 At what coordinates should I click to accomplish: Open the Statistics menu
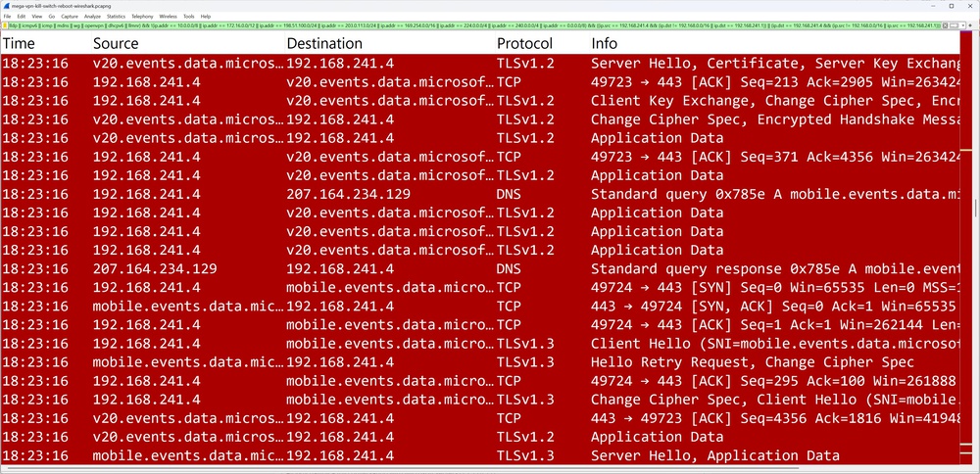click(x=116, y=17)
